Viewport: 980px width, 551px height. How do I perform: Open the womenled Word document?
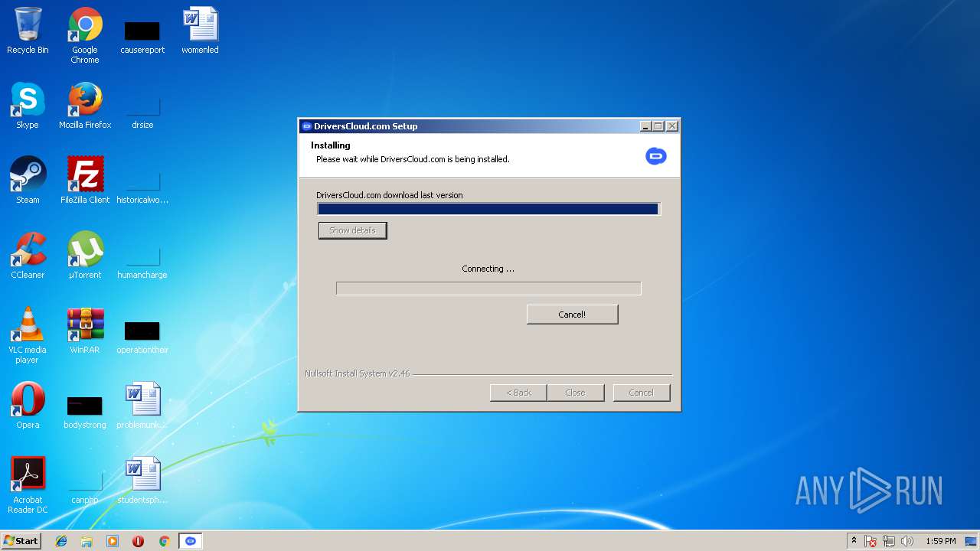tap(200, 31)
